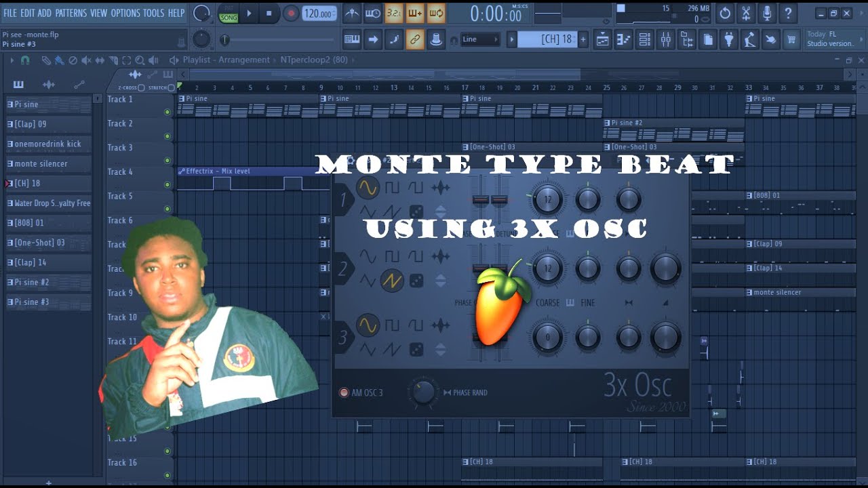Open the VIEW menu
This screenshot has width=868, height=488.
click(99, 13)
